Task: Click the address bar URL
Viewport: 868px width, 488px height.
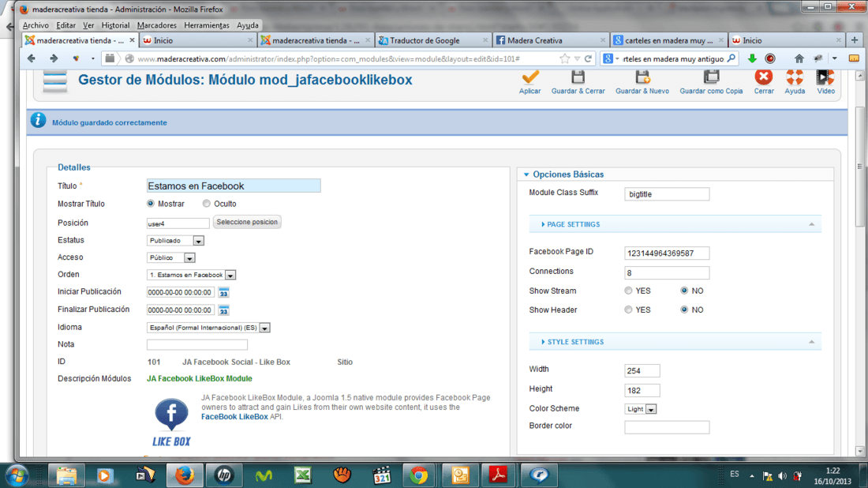Action: 329,58
